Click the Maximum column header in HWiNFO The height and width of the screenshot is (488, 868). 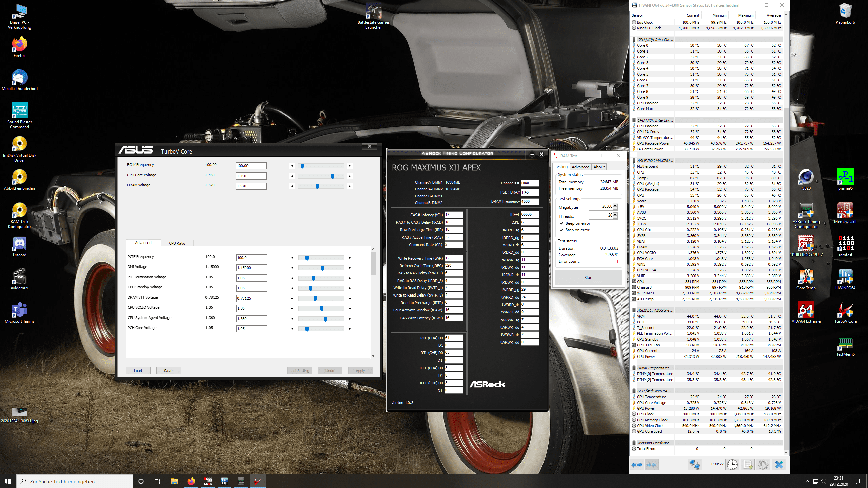coord(742,15)
